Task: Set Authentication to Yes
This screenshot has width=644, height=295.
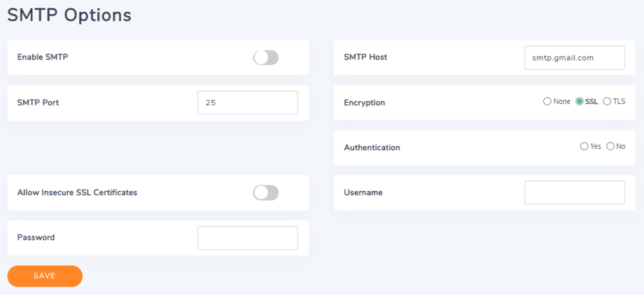Action: [x=584, y=147]
